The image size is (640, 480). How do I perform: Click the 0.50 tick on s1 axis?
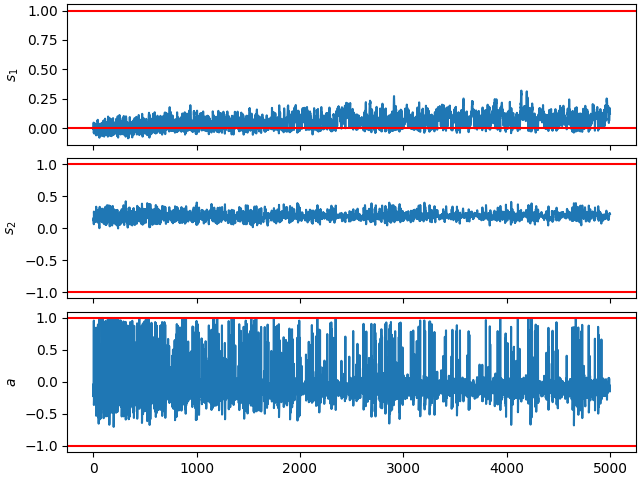click(x=42, y=70)
